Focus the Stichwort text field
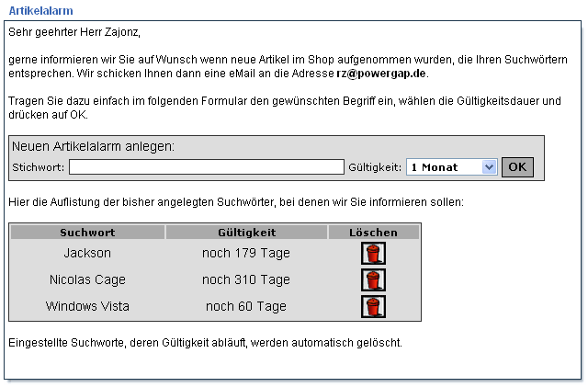The height and width of the screenshot is (387, 588). [x=206, y=167]
